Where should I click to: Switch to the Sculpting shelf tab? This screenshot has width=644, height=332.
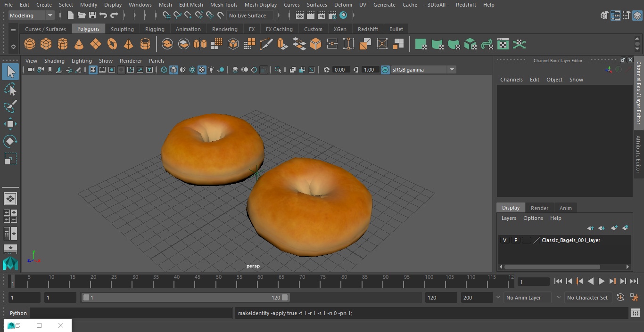click(x=122, y=29)
